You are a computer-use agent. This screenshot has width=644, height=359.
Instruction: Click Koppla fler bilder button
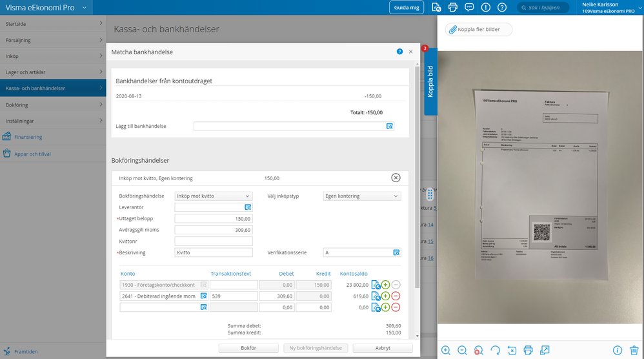tap(479, 30)
